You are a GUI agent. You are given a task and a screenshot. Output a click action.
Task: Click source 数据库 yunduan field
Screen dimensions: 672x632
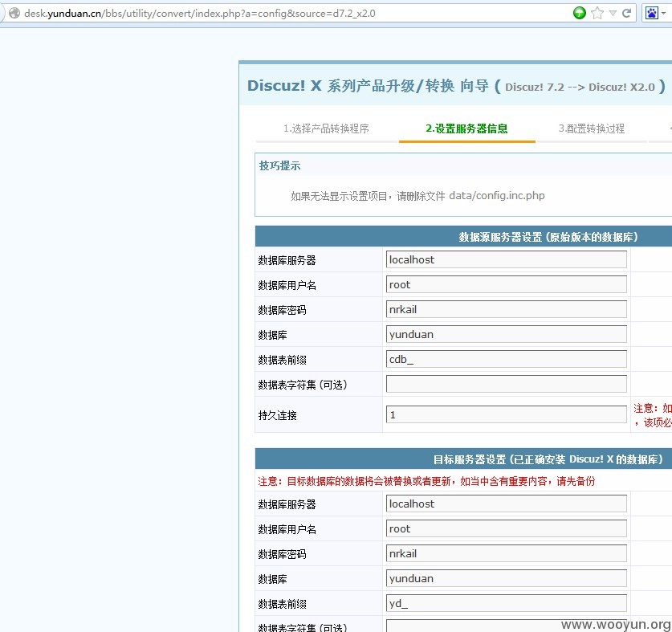click(x=506, y=334)
